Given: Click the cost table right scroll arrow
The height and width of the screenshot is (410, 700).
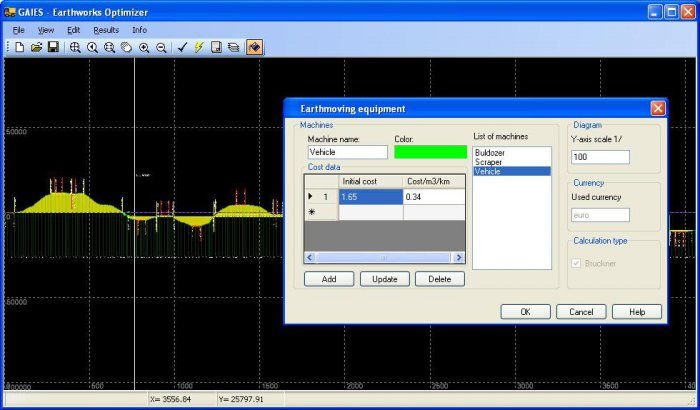Looking at the screenshot, I should [x=458, y=257].
